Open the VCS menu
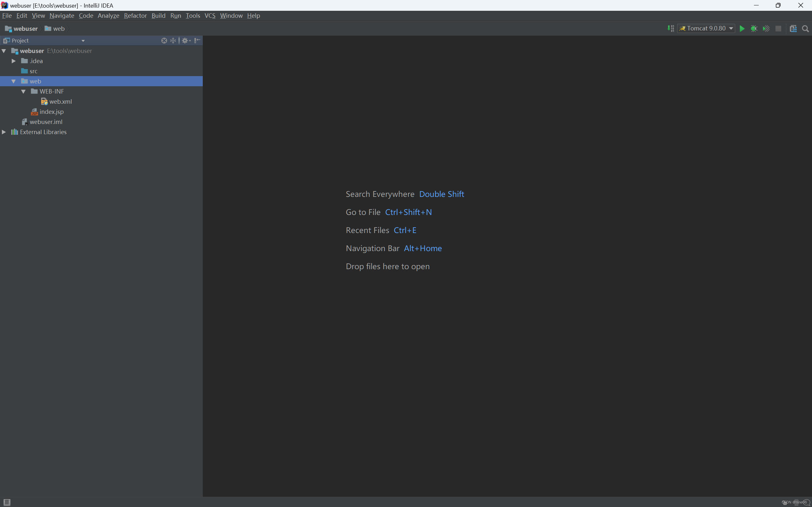812x507 pixels. [210, 16]
